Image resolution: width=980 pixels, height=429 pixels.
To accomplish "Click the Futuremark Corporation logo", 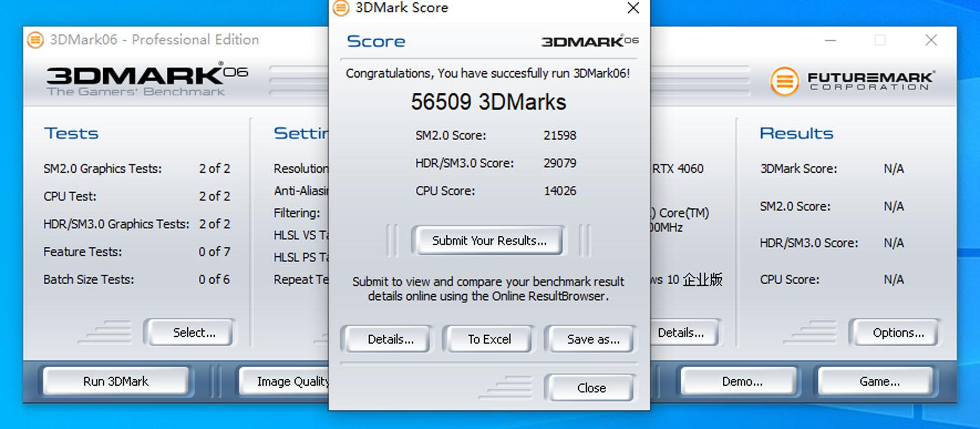I will pyautogui.click(x=852, y=81).
